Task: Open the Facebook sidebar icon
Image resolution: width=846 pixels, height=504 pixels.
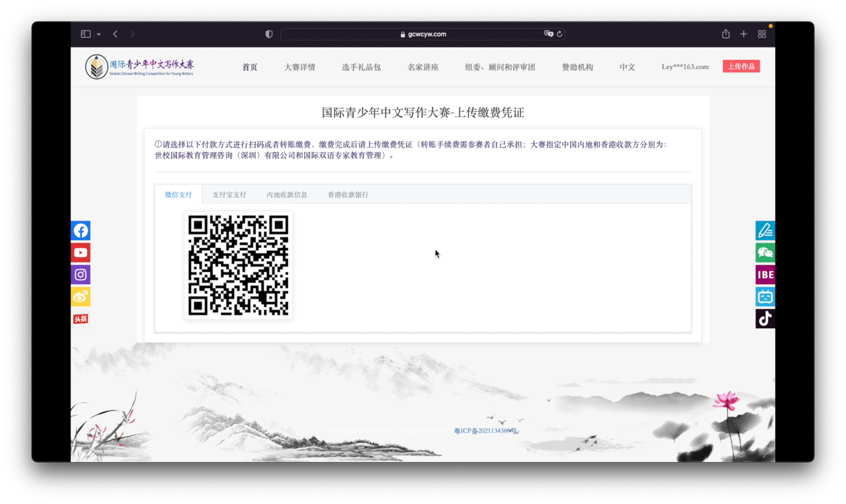Action: 81,230
